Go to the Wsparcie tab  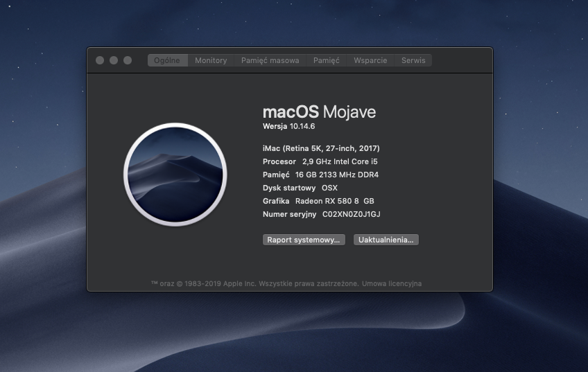[x=370, y=60]
